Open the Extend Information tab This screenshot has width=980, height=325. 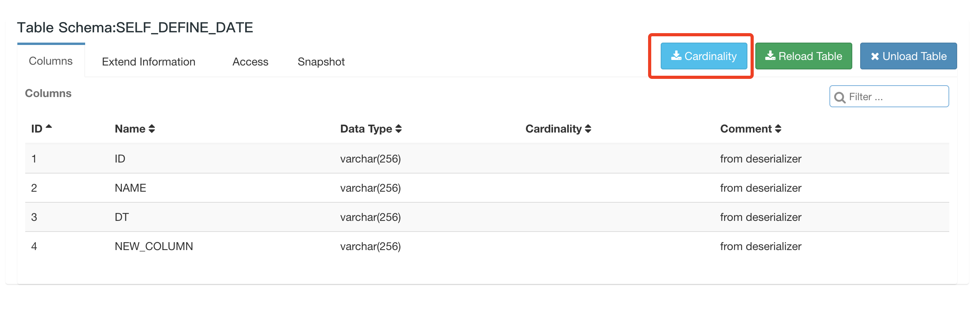click(x=149, y=62)
